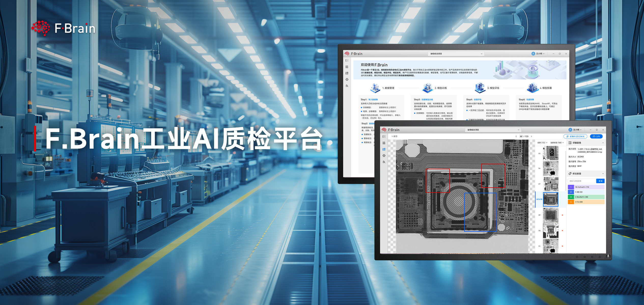The width and height of the screenshot is (644, 305).
Task: Open dashboard grid icon in annotation window sidebar
Action: (384, 143)
